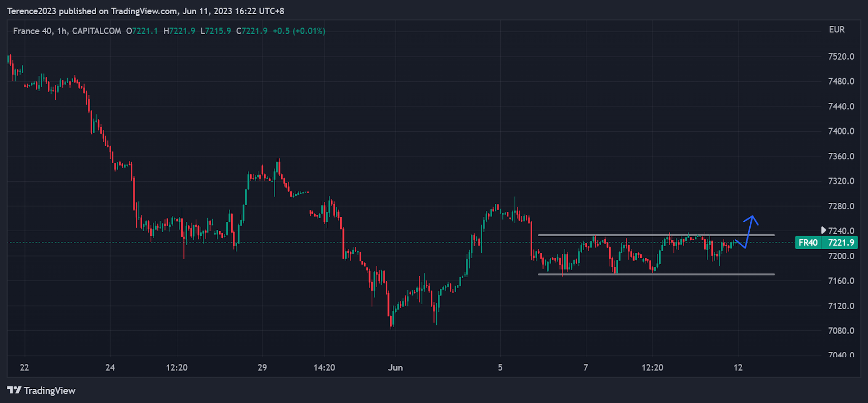
Task: Click the current price value 7221.9 label
Action: [840, 242]
